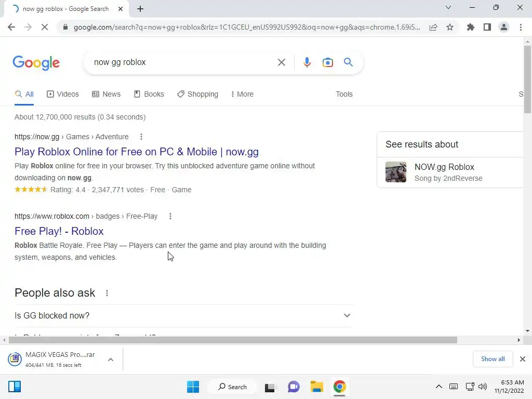Bookmark this tab with the star
This screenshot has height=399, width=532.
pos(450,27)
